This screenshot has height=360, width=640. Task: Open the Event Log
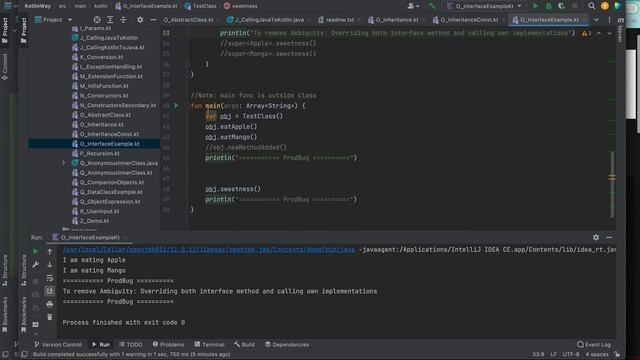[594, 344]
